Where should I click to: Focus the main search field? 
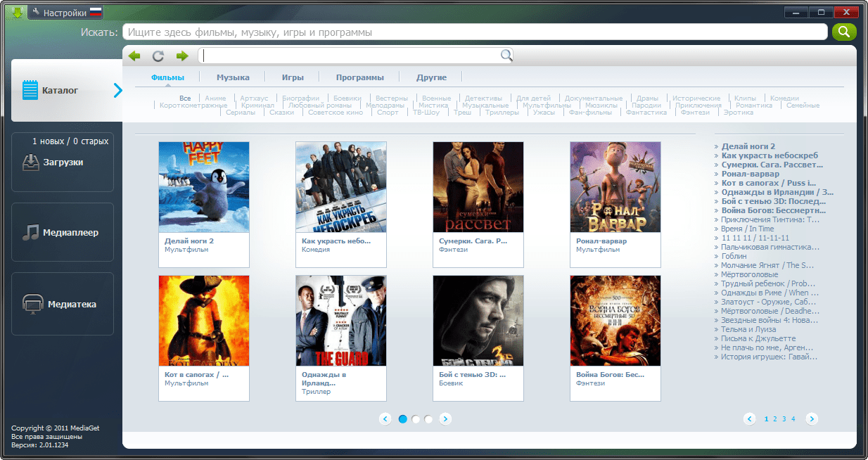click(x=475, y=32)
